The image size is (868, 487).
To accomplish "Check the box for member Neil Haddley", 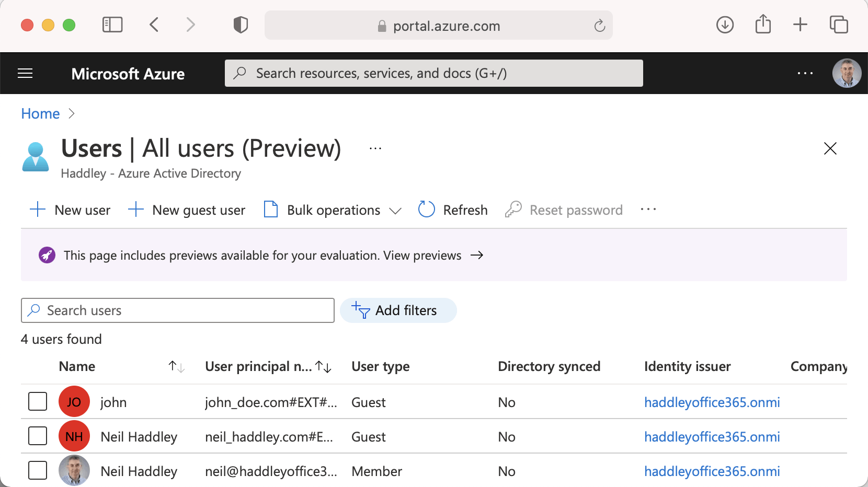I will 38,470.
